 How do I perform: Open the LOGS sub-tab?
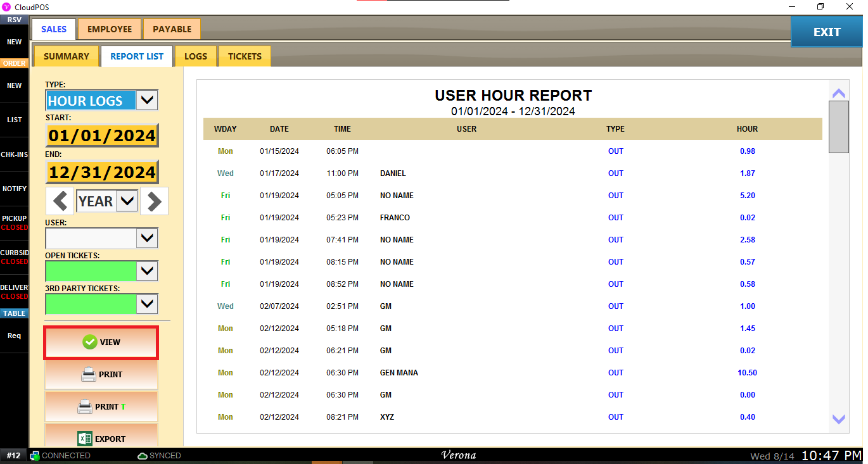pyautogui.click(x=196, y=56)
